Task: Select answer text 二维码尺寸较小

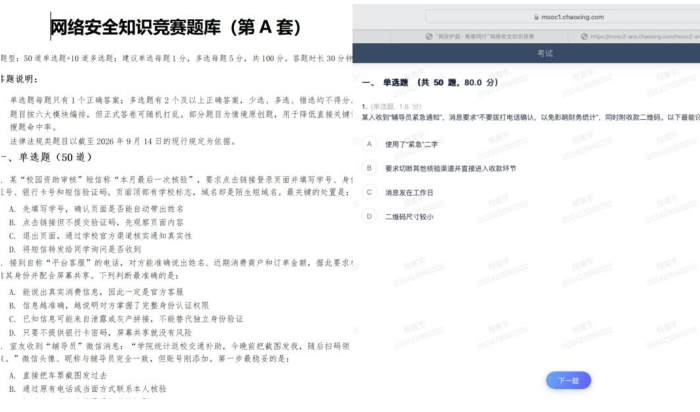Action: (x=409, y=217)
